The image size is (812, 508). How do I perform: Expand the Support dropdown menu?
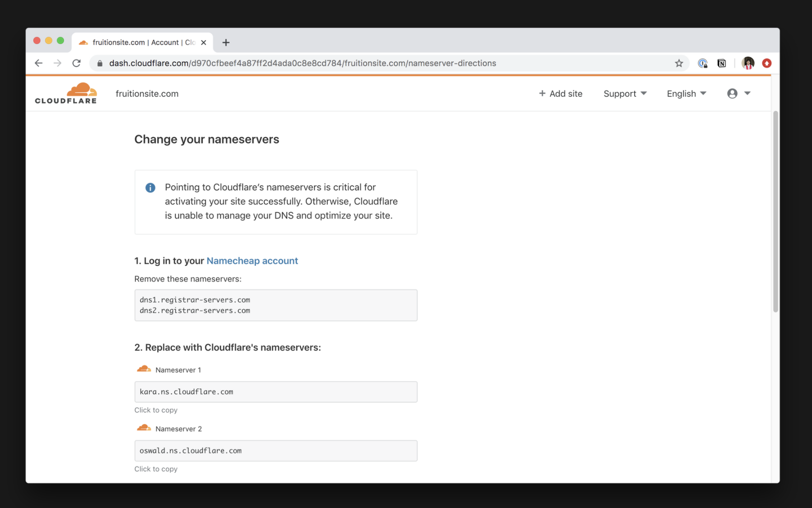pyautogui.click(x=625, y=94)
